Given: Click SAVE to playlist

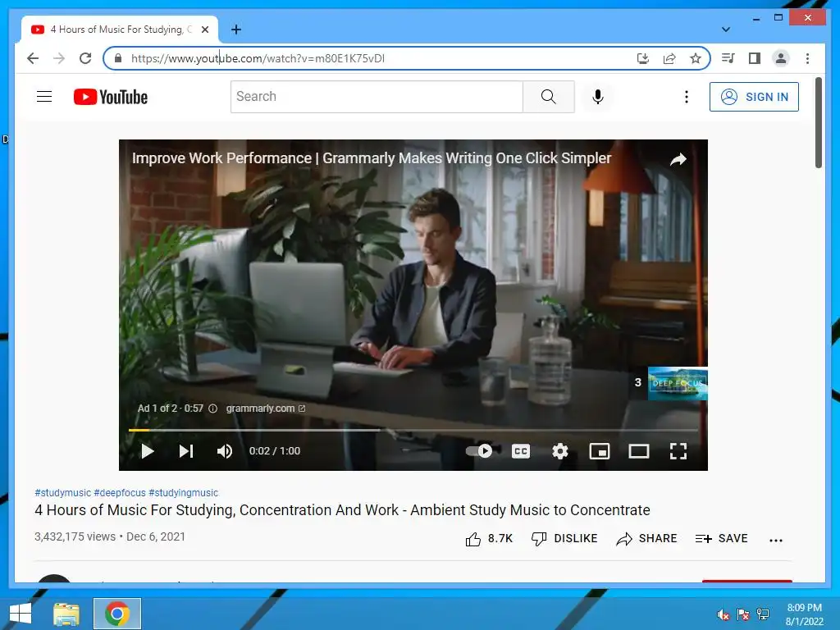Looking at the screenshot, I should click(x=721, y=539).
